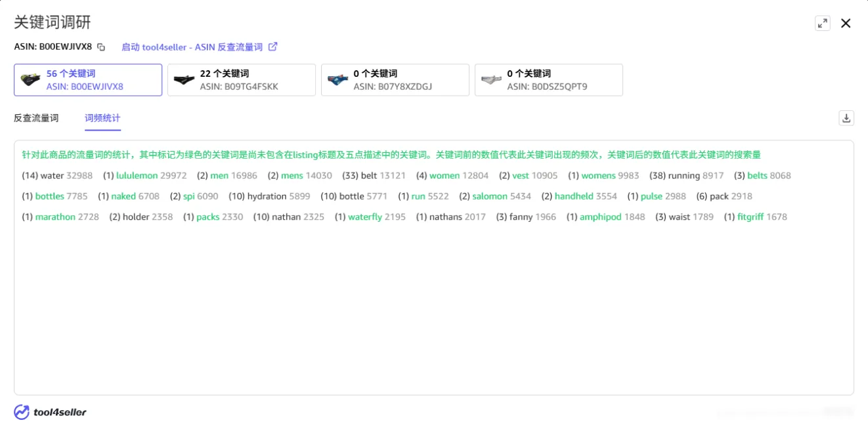Click the green keyword 'packs' 2330
The height and width of the screenshot is (435, 868).
pos(208,217)
